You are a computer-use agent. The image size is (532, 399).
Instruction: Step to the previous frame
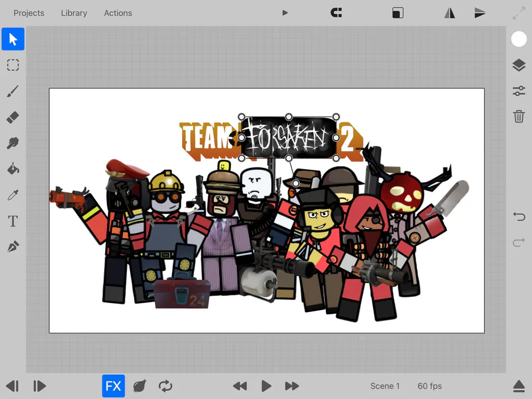(x=12, y=386)
